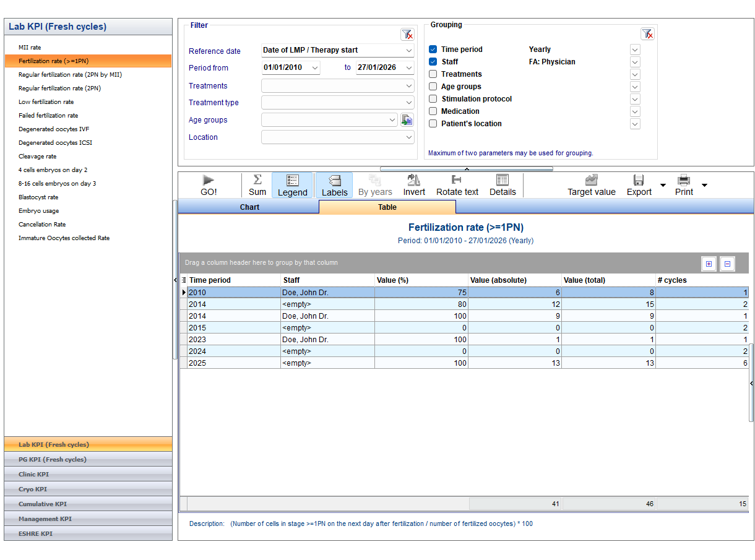Open the Cryo KPI section
755x560 pixels.
click(x=88, y=489)
